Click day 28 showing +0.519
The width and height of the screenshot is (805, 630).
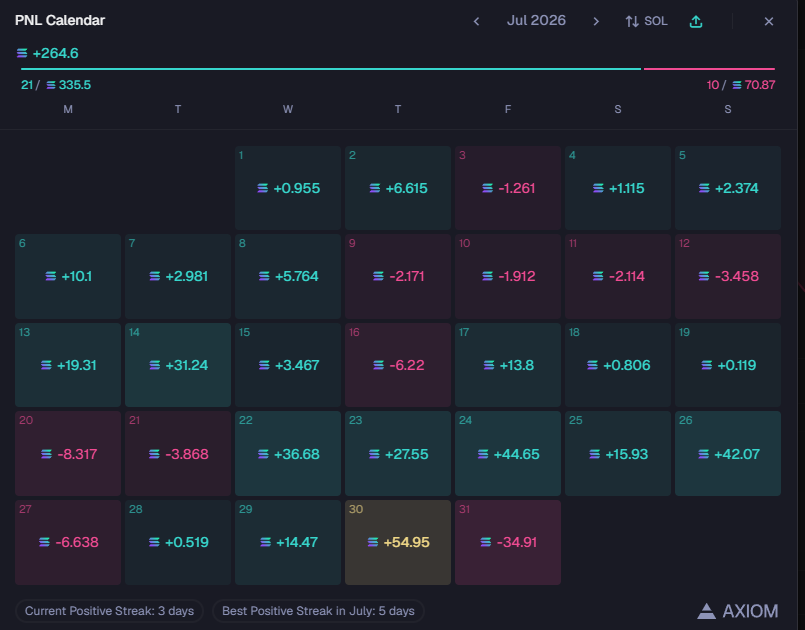(x=178, y=542)
